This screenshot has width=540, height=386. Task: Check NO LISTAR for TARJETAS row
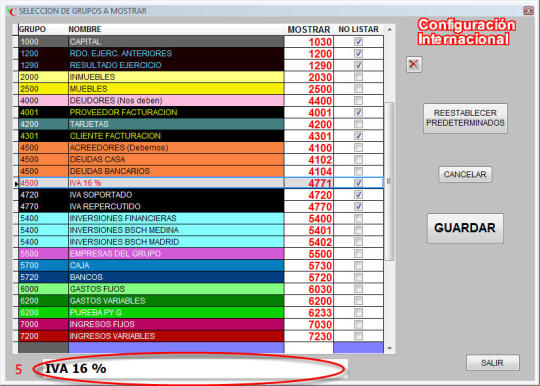coord(358,124)
